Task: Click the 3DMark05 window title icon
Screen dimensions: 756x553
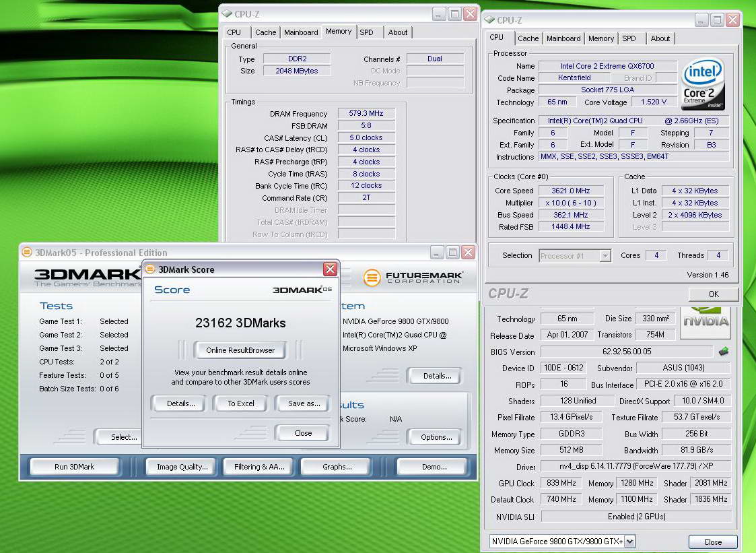Action: [x=27, y=253]
